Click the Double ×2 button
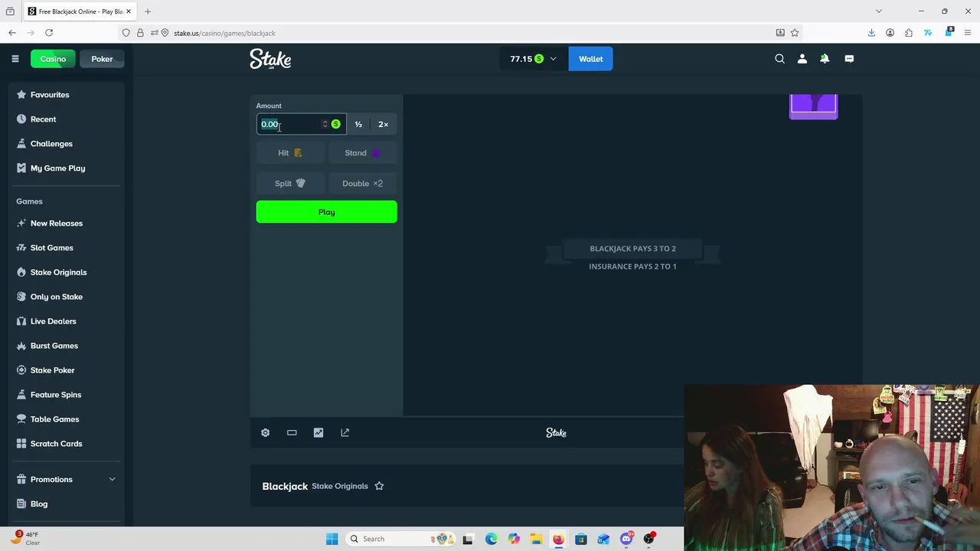Image resolution: width=980 pixels, height=551 pixels. coord(362,184)
